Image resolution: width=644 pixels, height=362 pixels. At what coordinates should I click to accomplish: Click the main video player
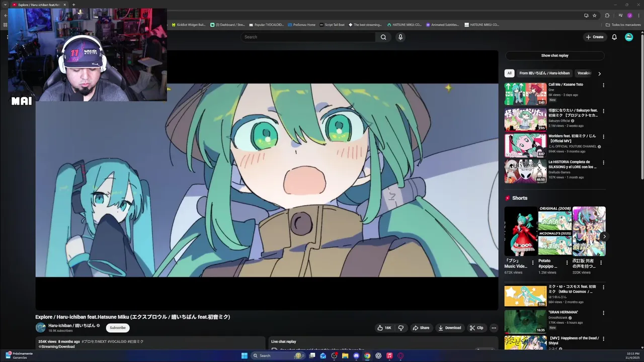click(x=267, y=180)
